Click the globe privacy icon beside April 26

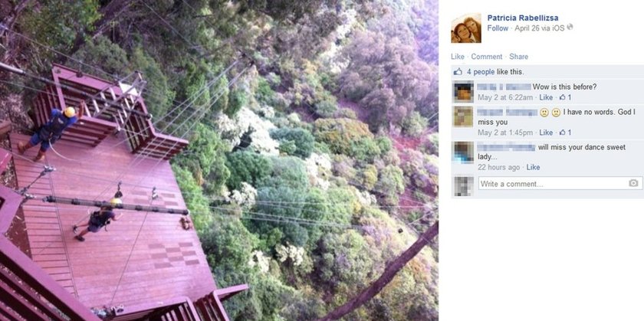570,28
